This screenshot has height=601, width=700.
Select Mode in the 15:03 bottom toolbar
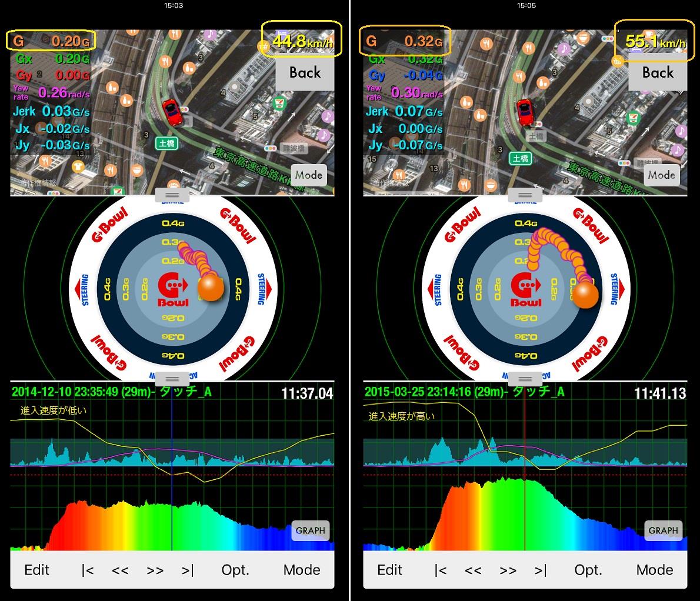[x=302, y=570]
